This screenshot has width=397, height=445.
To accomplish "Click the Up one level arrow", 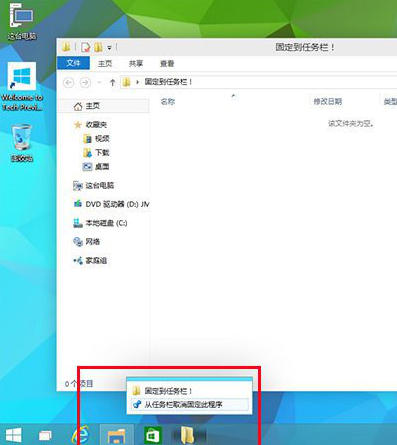I will [112, 82].
